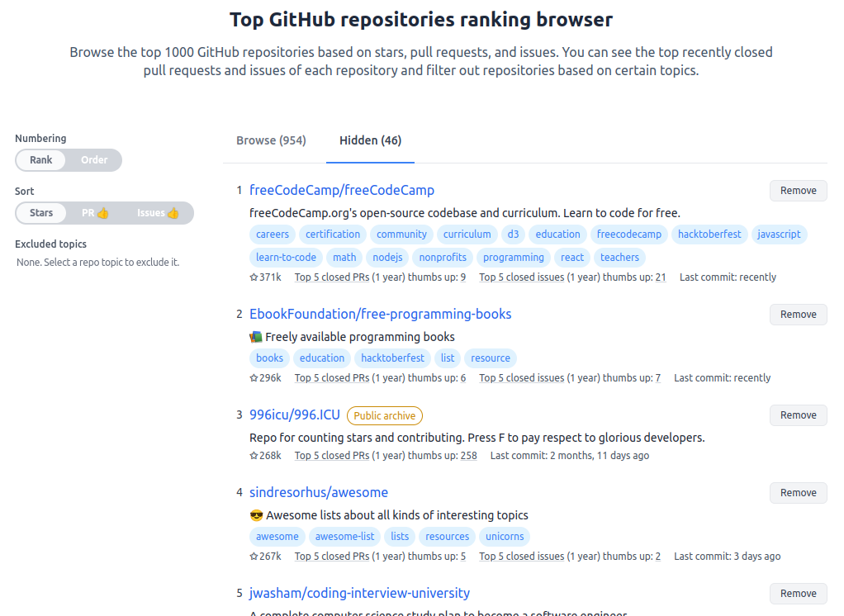Switch numbering to Order
Image resolution: width=844 pixels, height=616 pixels.
tap(94, 160)
